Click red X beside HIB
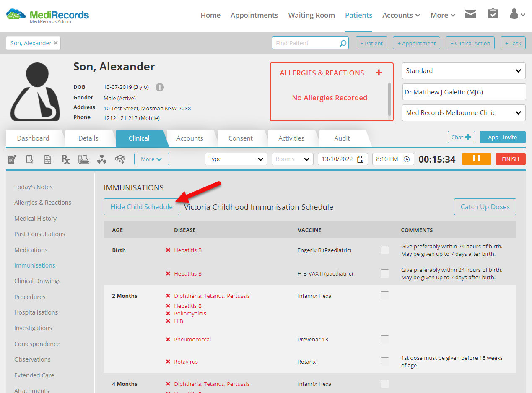Viewport: 532px width, 393px height. click(168, 321)
